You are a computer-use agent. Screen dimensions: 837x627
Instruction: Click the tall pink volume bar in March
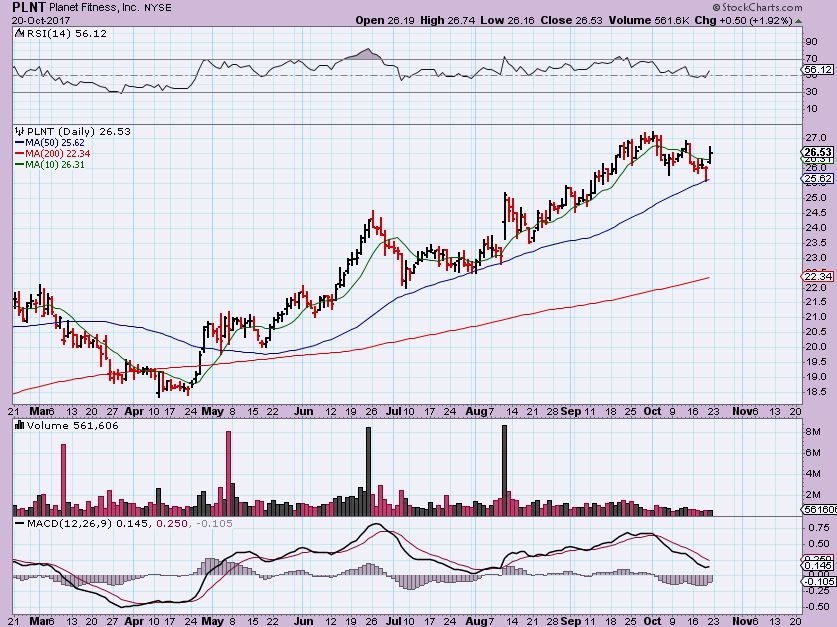click(x=63, y=480)
